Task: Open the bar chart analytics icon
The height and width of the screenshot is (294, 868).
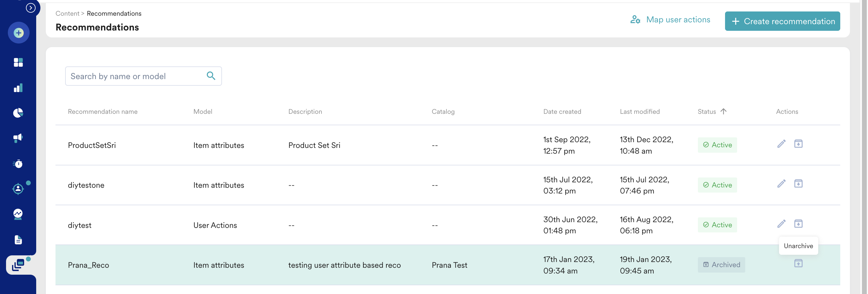Action: (x=18, y=88)
